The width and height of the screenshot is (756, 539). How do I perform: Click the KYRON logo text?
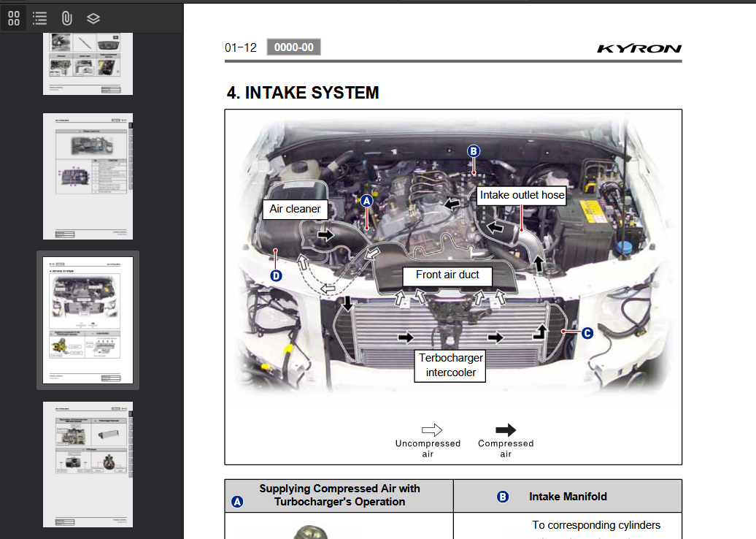tap(639, 48)
